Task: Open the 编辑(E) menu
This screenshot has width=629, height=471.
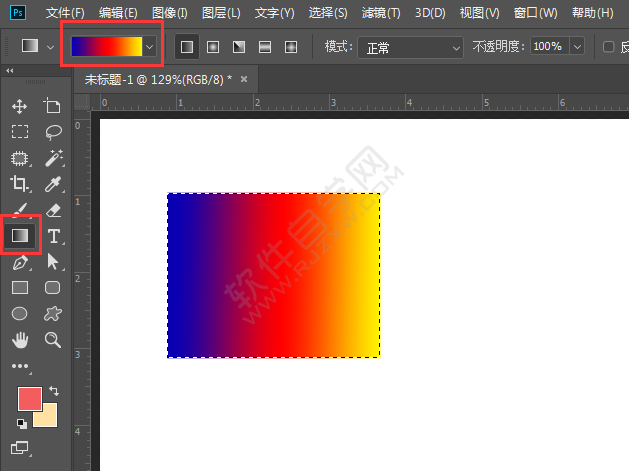Action: pyautogui.click(x=118, y=13)
